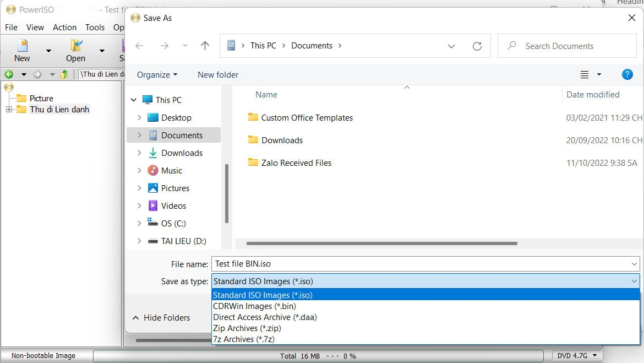Click the Total 16 MB capacity progress bar
The image size is (644, 363).
click(x=318, y=356)
